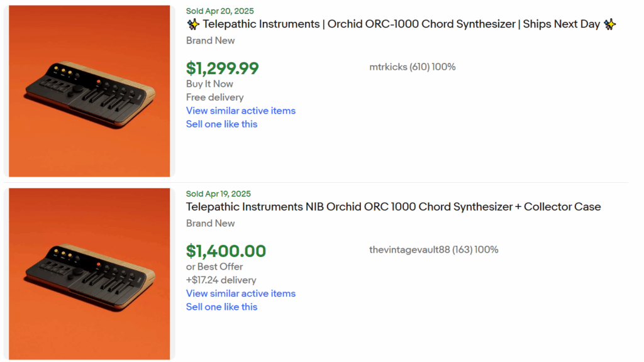View similar active items for the Apr 19 listing
The width and height of the screenshot is (644, 362).
tap(240, 293)
